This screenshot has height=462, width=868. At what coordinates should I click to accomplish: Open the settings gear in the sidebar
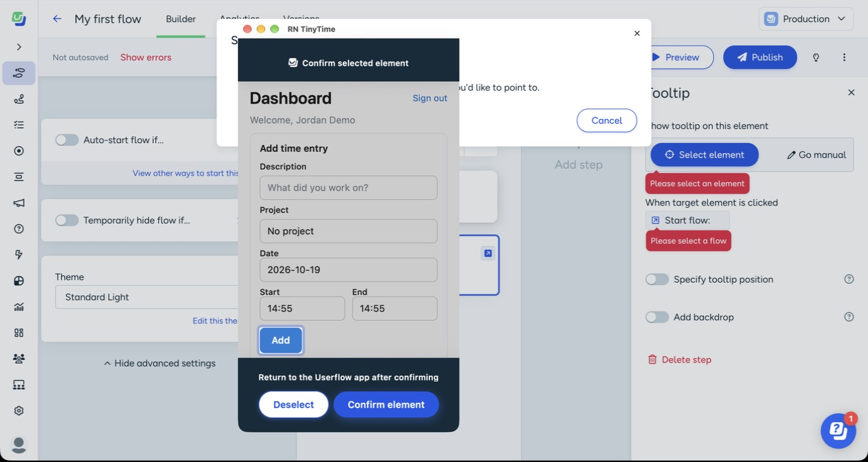coord(19,411)
